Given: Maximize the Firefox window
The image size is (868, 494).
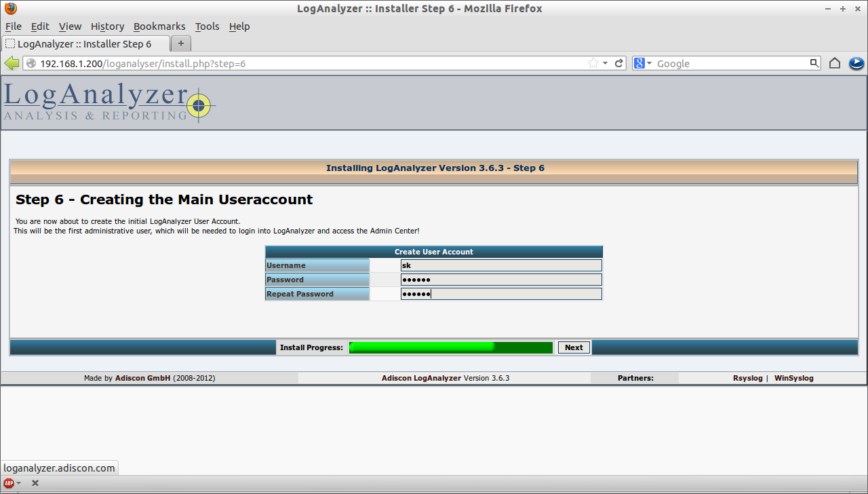Looking at the screenshot, I should 843,9.
